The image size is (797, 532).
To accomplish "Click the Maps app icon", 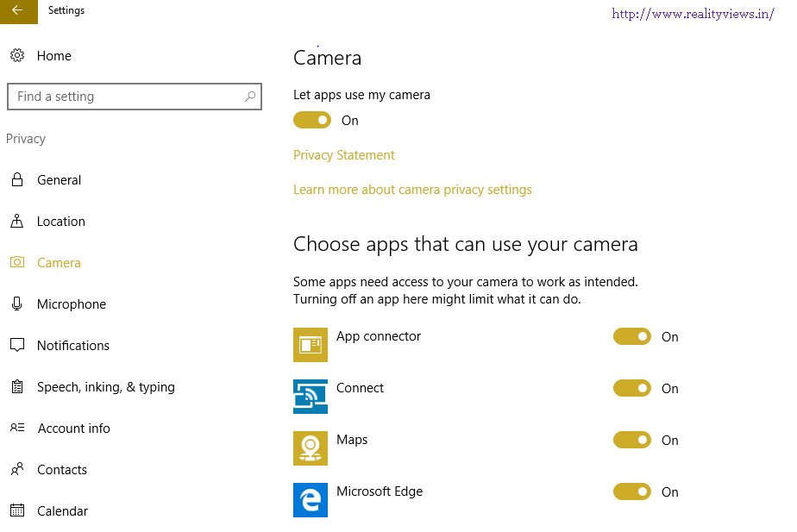I will 311,448.
